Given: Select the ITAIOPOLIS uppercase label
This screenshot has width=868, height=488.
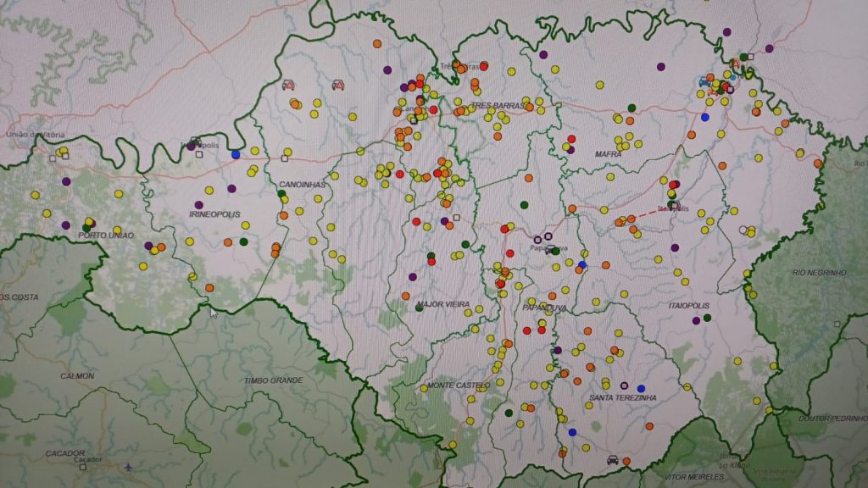Looking at the screenshot, I should click(x=688, y=305).
